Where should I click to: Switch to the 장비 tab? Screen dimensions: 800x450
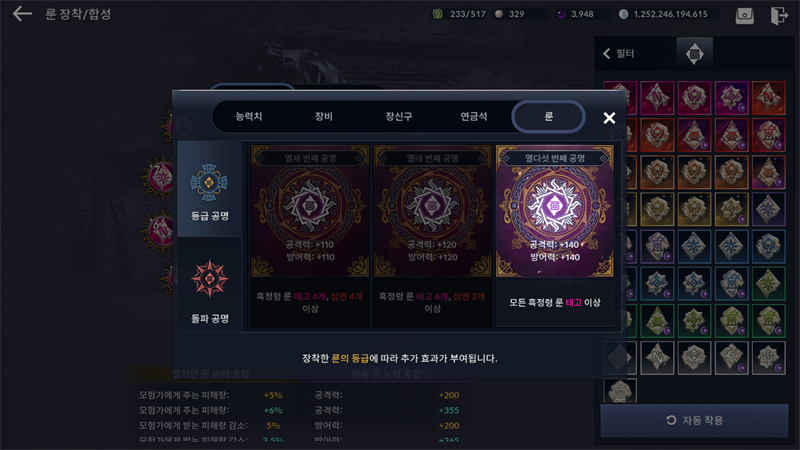click(323, 116)
